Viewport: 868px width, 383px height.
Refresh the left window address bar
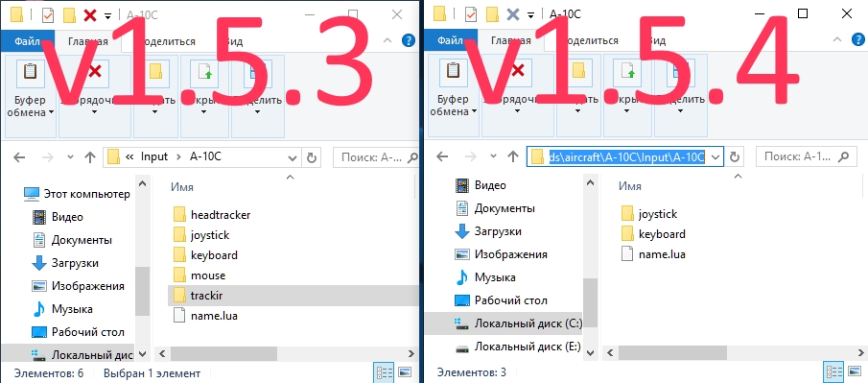(x=311, y=157)
